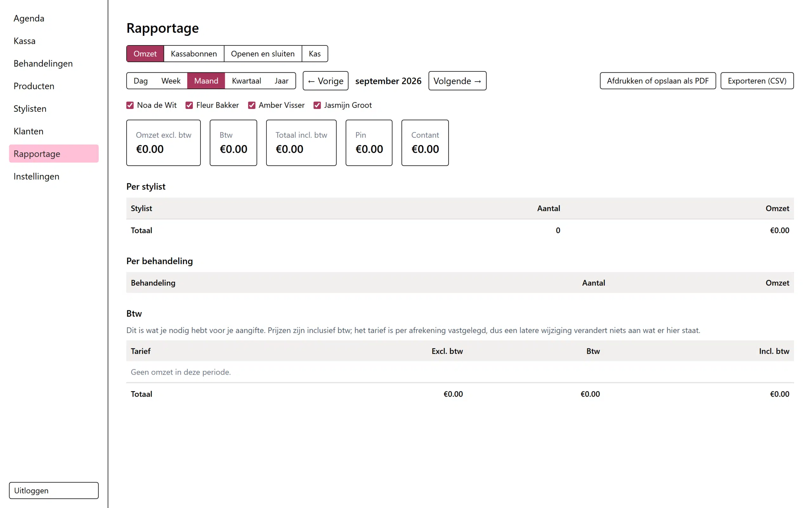The height and width of the screenshot is (508, 812).
Task: Go to previous month with Vorige
Action: 325,81
